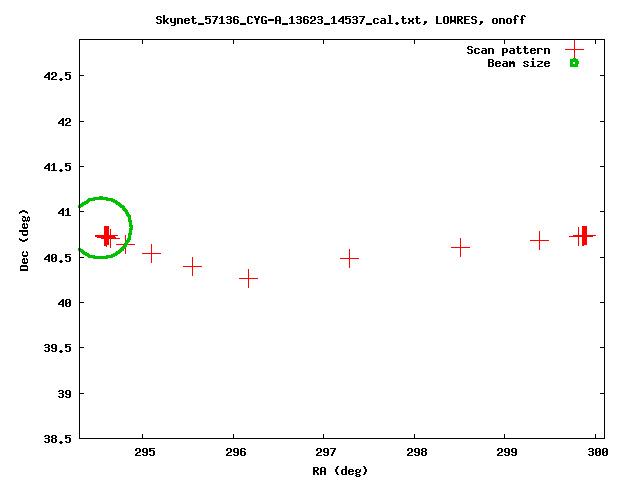Click the 39.5 tick label on Dec axis
Viewport: 640px width, 480px height.
tap(58, 348)
